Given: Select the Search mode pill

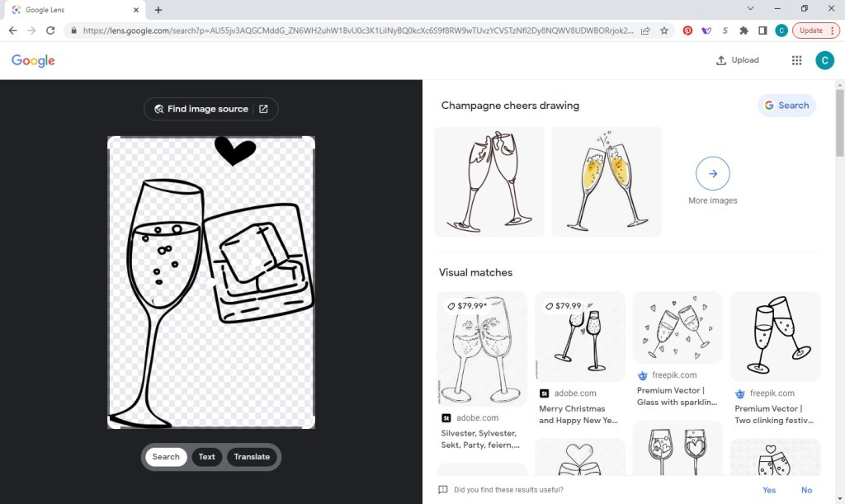Looking at the screenshot, I should (166, 457).
